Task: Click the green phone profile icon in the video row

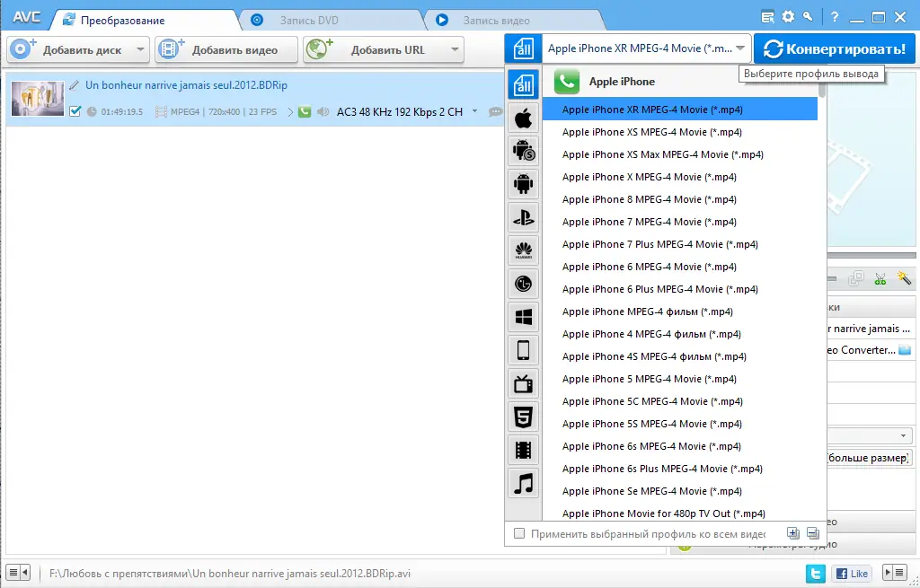Action: [304, 111]
